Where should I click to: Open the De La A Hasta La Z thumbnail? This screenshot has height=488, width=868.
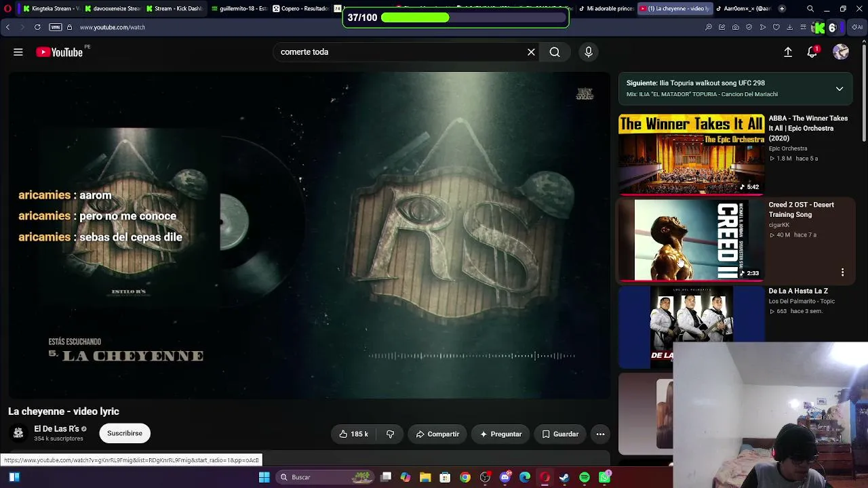pos(691,327)
